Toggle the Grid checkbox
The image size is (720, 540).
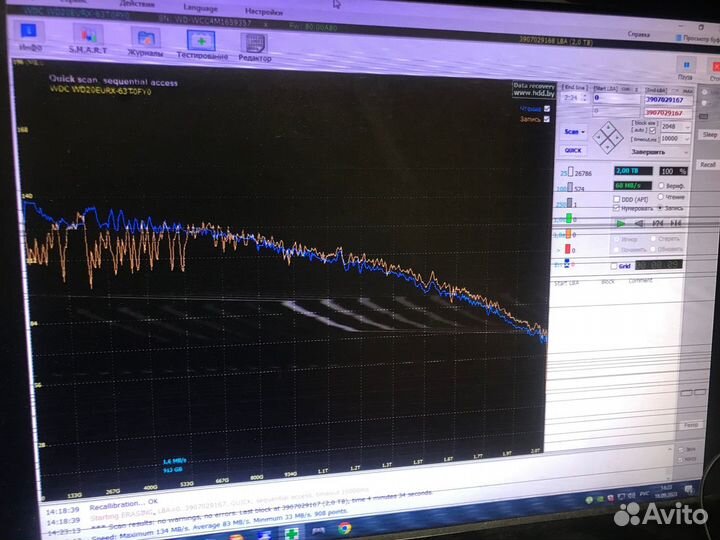point(612,265)
